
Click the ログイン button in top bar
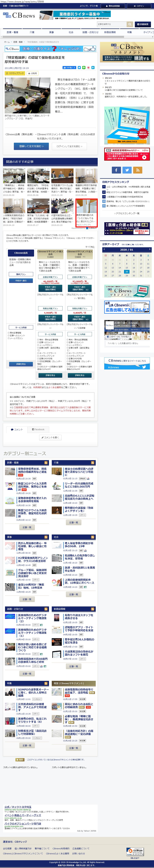tap(139, 6)
